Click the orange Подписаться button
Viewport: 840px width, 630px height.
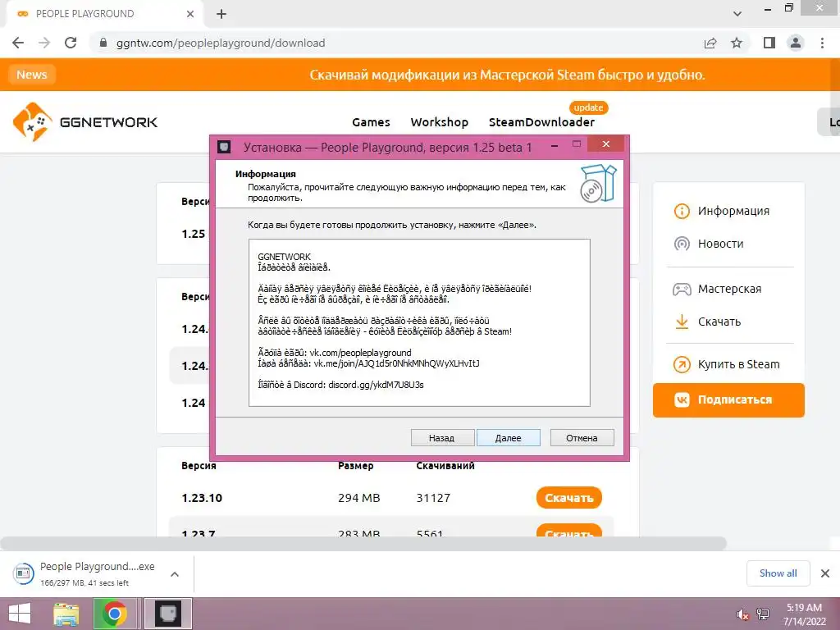click(x=728, y=400)
